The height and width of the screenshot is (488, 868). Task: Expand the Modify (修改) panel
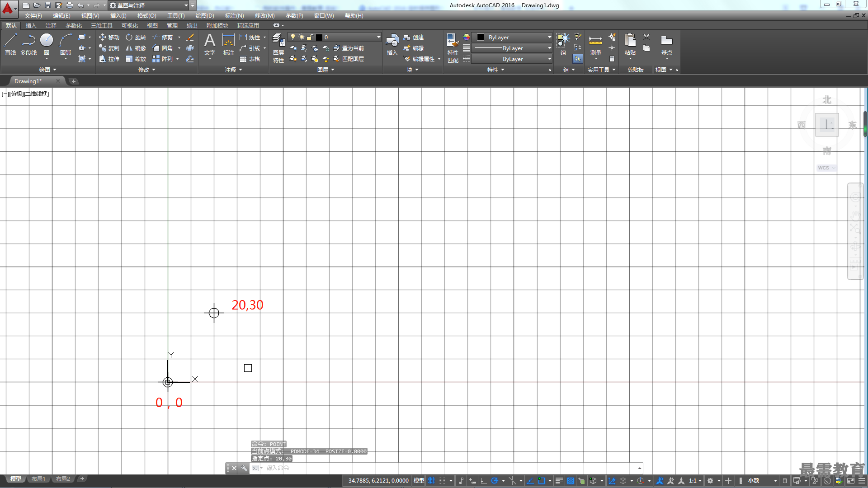pos(146,70)
